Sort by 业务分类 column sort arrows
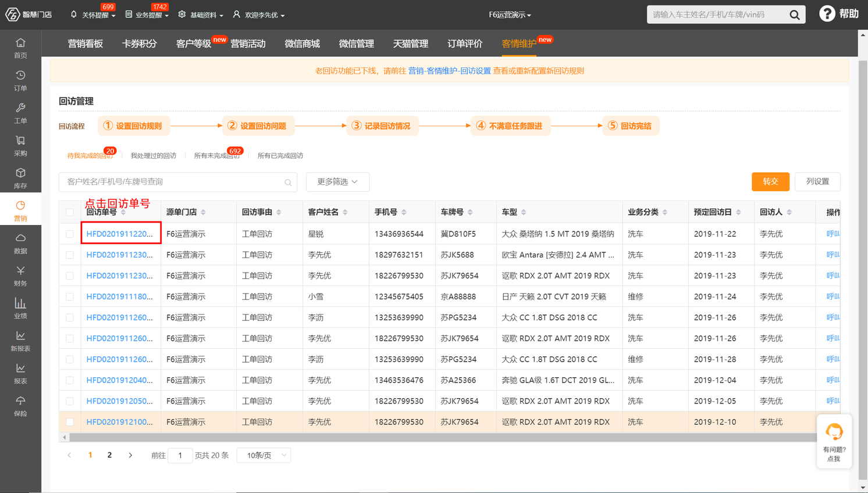The width and height of the screenshot is (868, 493). pyautogui.click(x=665, y=212)
